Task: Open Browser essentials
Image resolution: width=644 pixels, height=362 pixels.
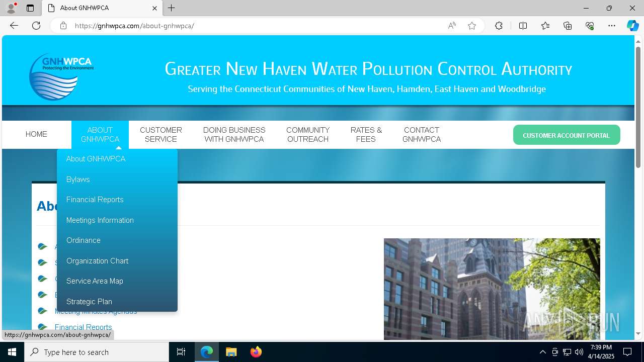Action: pyautogui.click(x=590, y=26)
